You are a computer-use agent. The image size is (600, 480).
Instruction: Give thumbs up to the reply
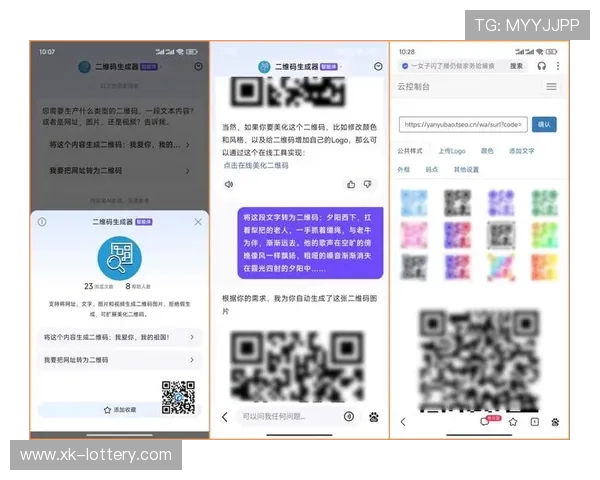click(x=351, y=184)
